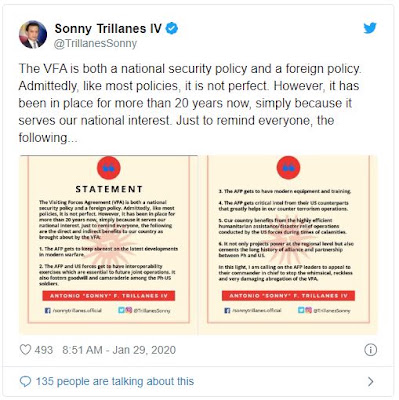Viewport: 399px width, 400px height.
Task: Click red name banner in left image
Action: 109,296
